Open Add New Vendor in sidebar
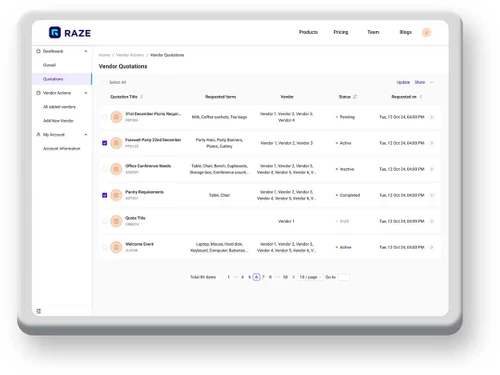 [58, 121]
